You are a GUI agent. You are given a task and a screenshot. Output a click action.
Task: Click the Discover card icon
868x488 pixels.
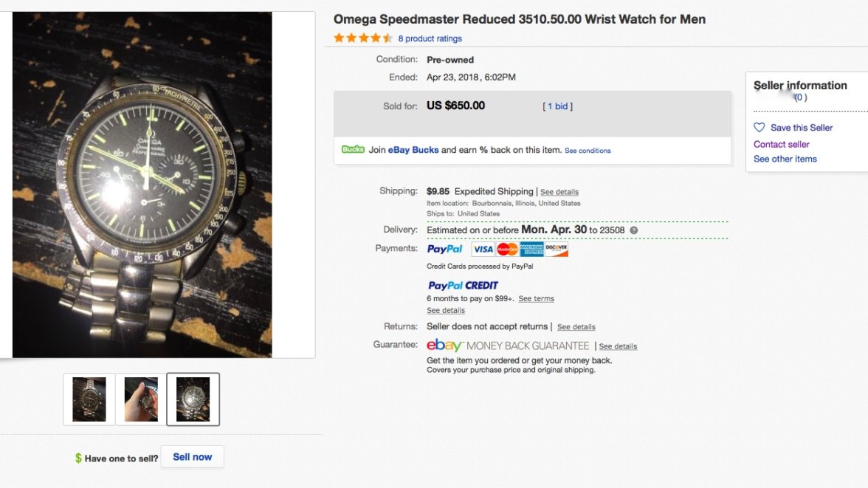point(557,250)
